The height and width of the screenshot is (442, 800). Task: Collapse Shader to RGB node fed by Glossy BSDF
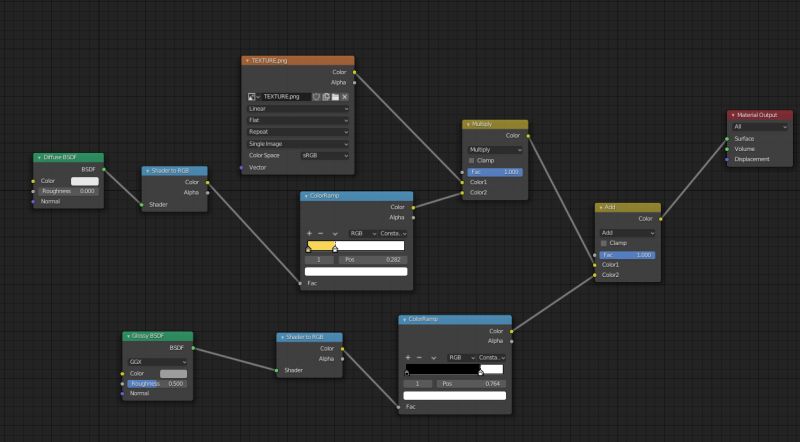tap(282, 337)
